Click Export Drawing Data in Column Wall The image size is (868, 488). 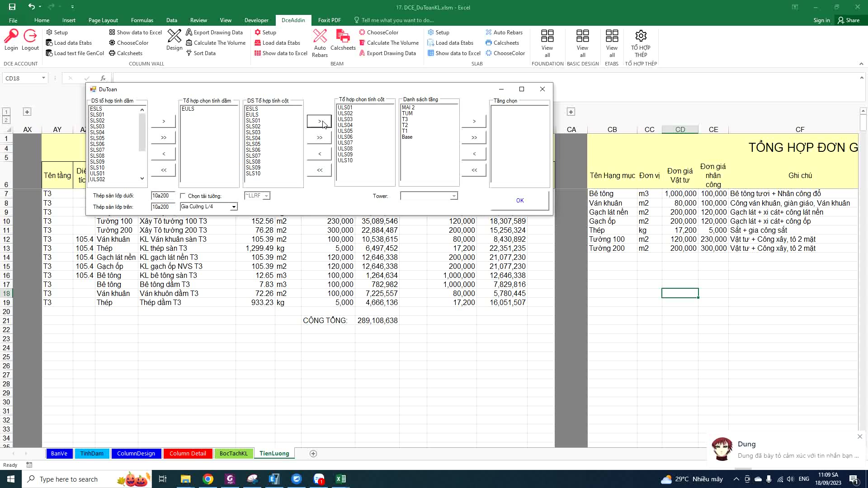point(214,33)
